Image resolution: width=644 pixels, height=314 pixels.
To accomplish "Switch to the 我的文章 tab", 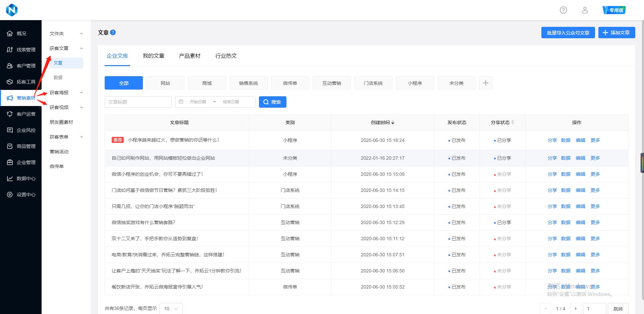I will (154, 56).
